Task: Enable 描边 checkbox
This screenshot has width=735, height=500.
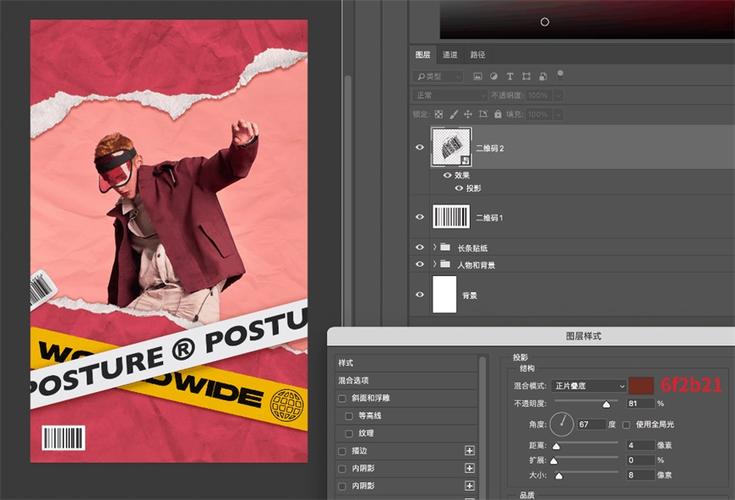Action: 342,451
